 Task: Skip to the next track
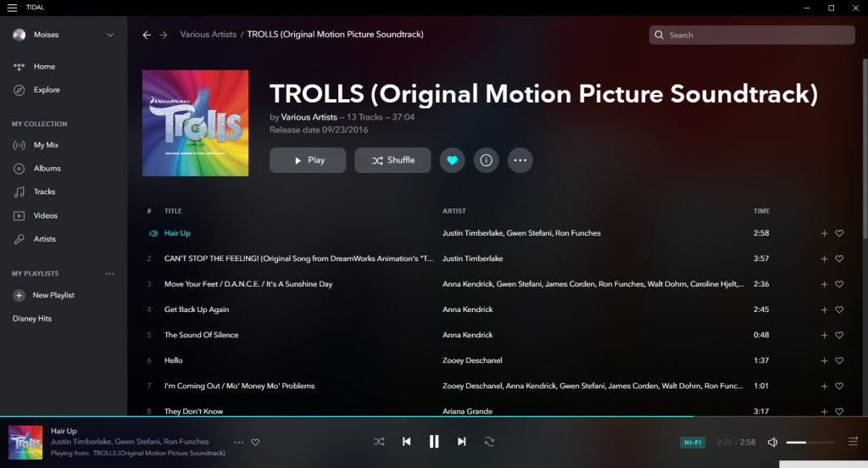click(x=462, y=442)
